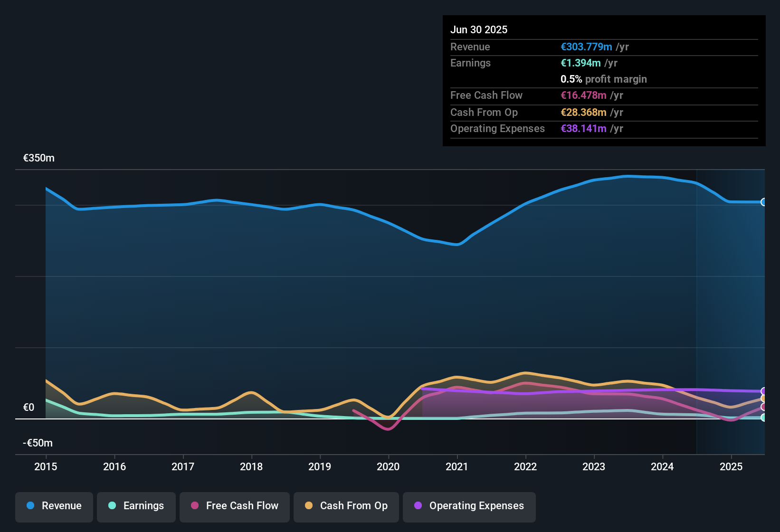The image size is (780, 532).
Task: Click the 2015 label on the timeline axis
Action: (46, 467)
